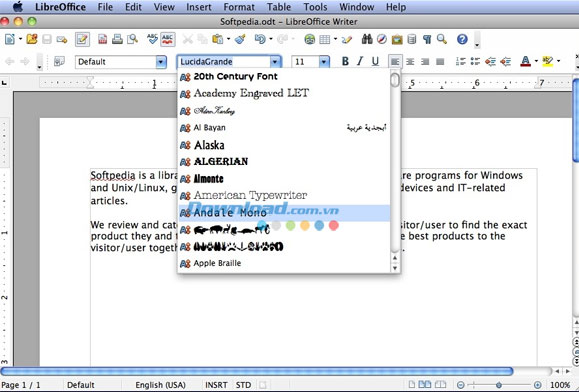Toggle AutoSpellcheck ABC underline icon
Viewport: 579px width, 392px height.
click(x=168, y=39)
